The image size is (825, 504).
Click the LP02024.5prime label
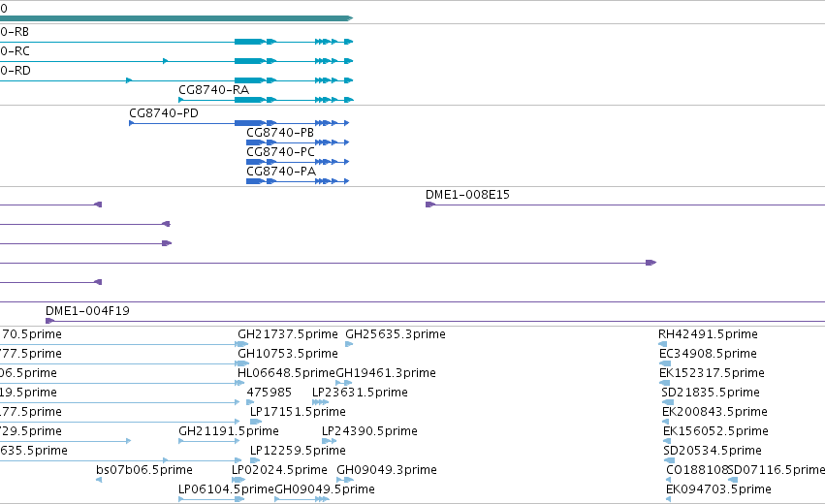(x=279, y=470)
